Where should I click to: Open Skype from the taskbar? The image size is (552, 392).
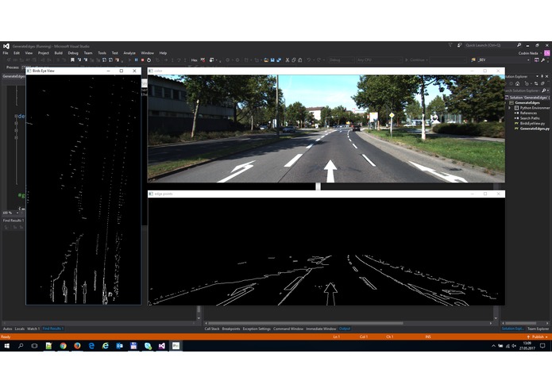point(148,346)
